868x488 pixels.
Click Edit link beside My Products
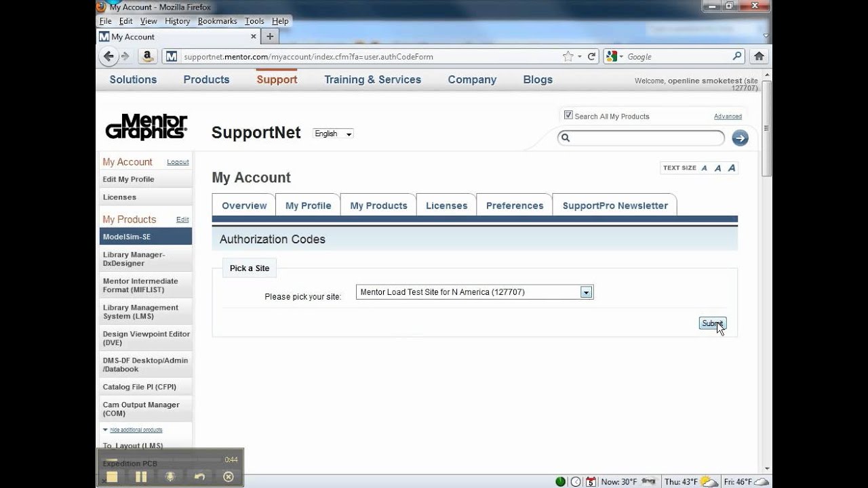tap(182, 220)
